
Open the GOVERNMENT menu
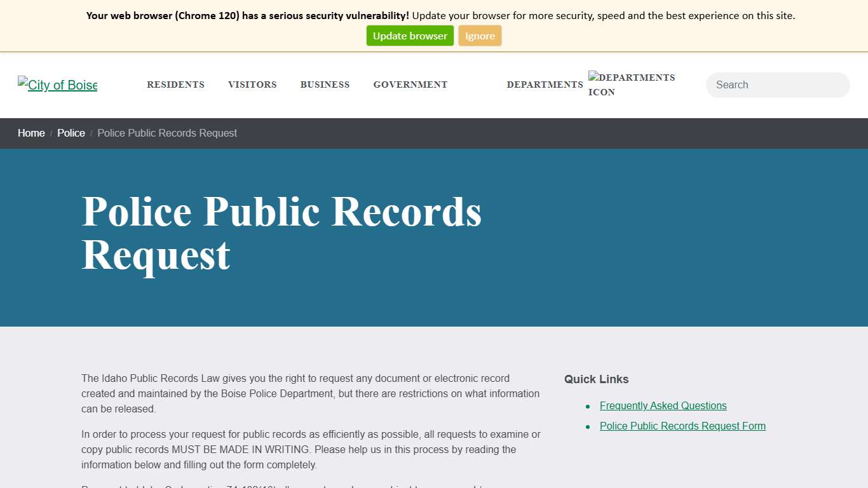pyautogui.click(x=410, y=85)
